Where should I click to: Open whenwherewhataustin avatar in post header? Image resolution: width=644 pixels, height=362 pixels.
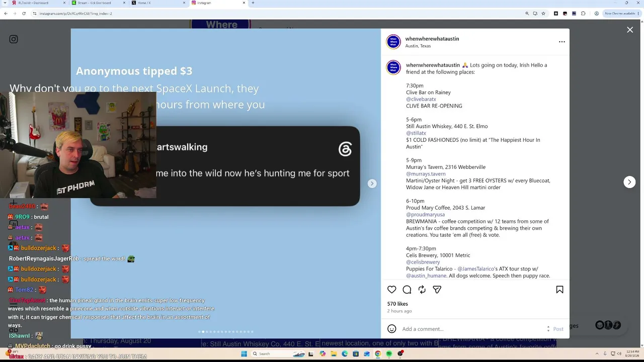[x=393, y=42]
